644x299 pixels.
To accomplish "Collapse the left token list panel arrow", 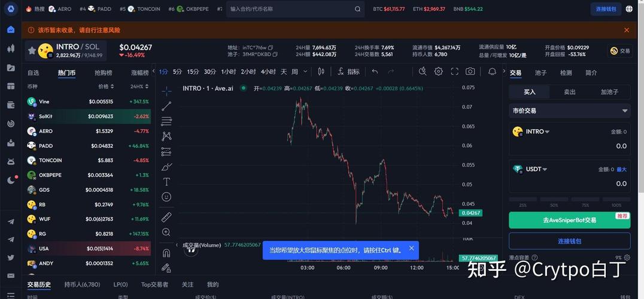I will pos(154,71).
